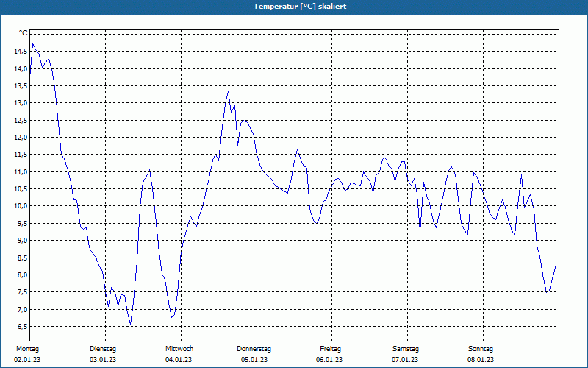Click the Donnerstag day label
This screenshot has width=588, height=368.
[x=254, y=349]
